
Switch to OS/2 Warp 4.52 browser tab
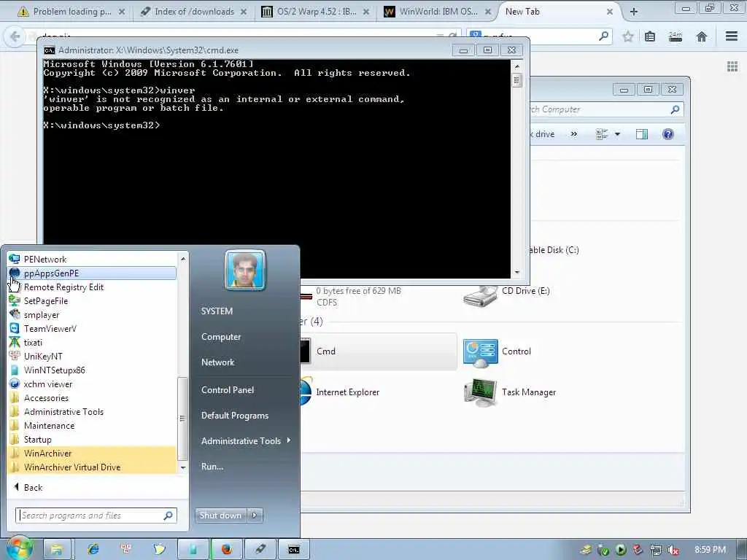click(317, 12)
